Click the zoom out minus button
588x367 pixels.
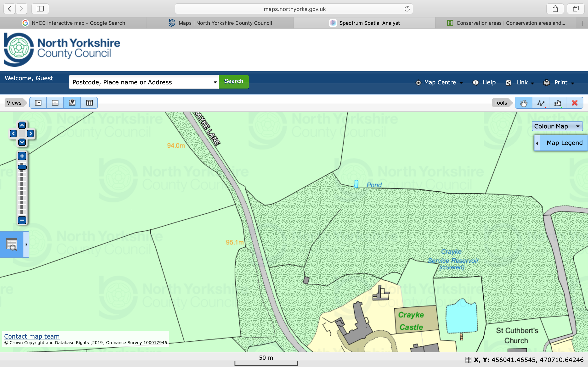[22, 220]
